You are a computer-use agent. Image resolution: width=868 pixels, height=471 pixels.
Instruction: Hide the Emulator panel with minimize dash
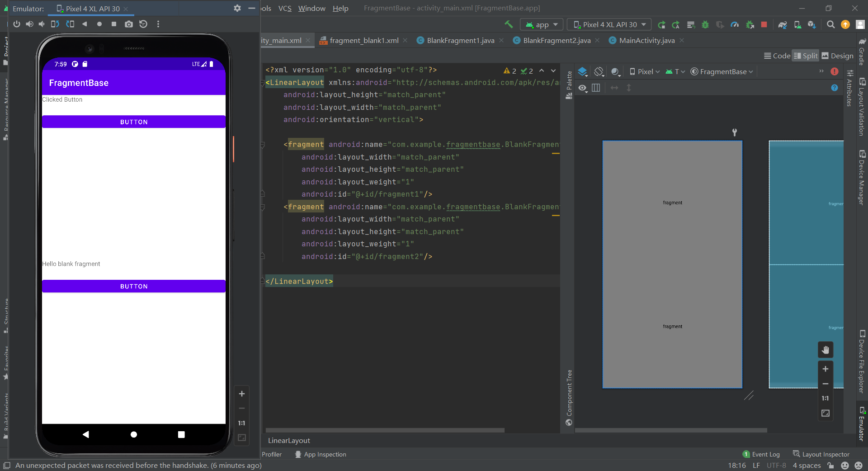coord(252,8)
